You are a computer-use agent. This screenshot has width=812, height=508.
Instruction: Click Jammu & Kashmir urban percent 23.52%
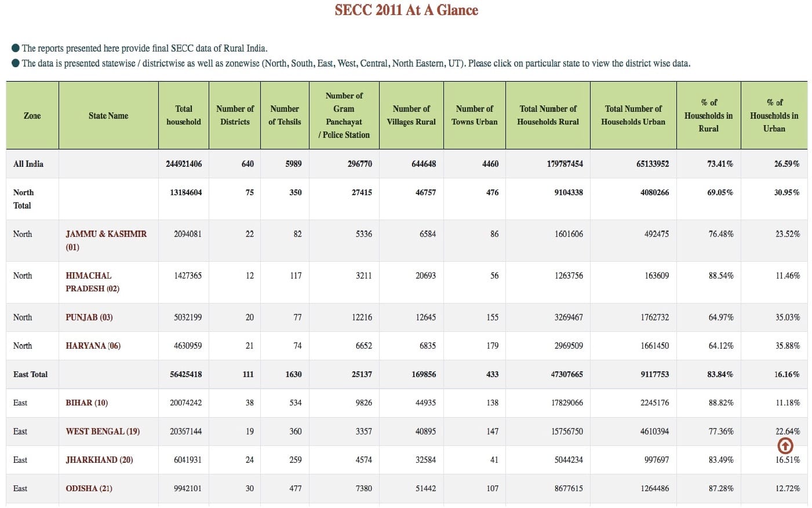pyautogui.click(x=788, y=234)
